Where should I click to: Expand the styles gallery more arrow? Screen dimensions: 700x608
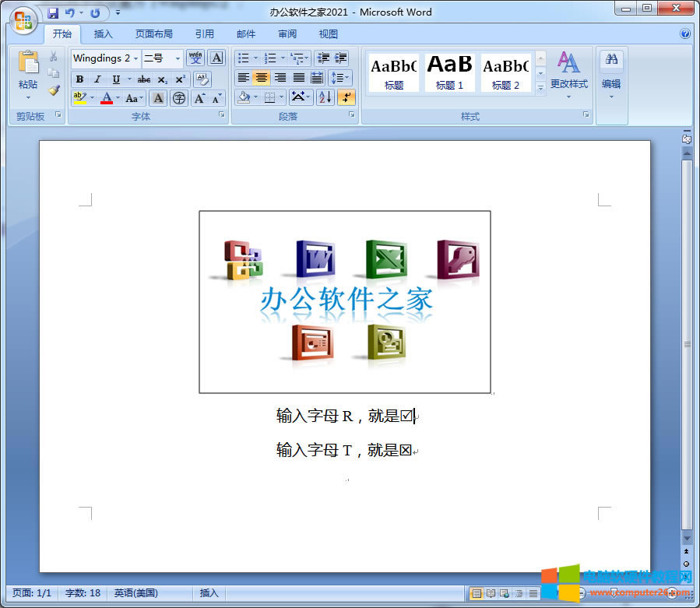[540, 89]
